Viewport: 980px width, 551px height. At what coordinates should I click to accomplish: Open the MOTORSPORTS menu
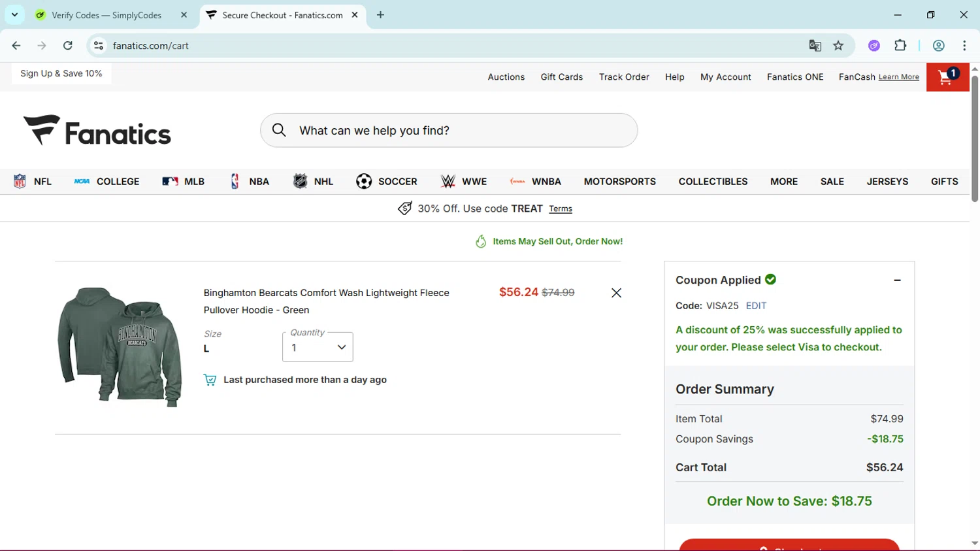[x=620, y=182]
